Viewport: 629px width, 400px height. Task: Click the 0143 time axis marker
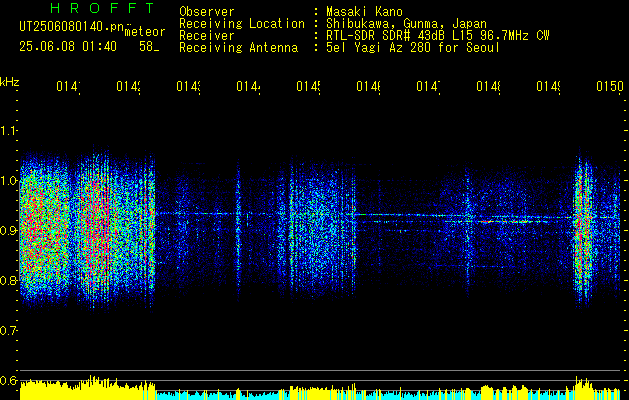[x=189, y=87]
